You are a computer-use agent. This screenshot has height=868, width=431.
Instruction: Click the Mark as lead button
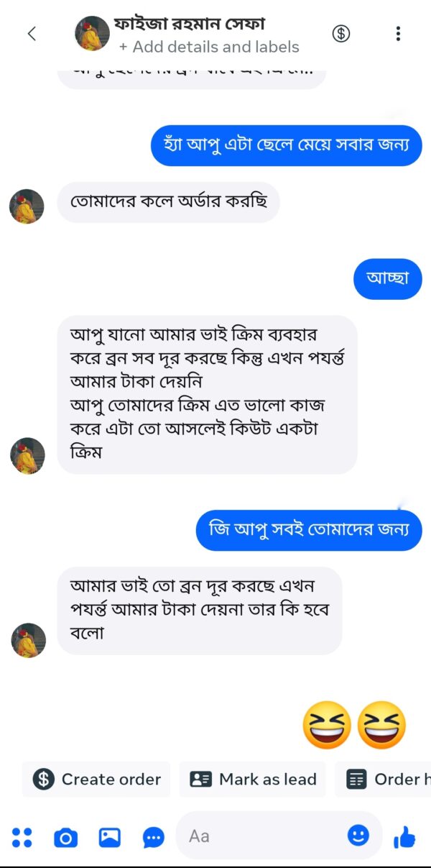[253, 779]
